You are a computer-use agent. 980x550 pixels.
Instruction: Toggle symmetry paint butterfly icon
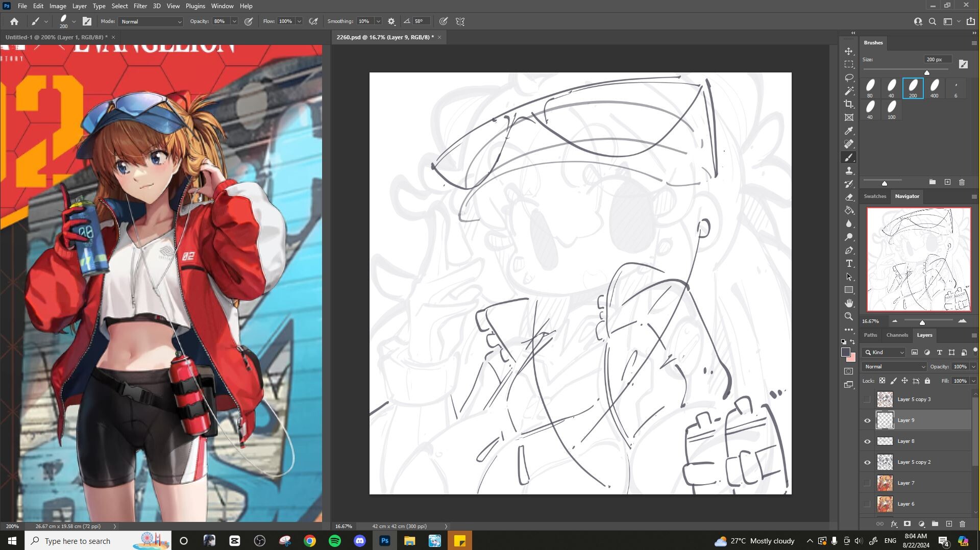[x=460, y=21]
